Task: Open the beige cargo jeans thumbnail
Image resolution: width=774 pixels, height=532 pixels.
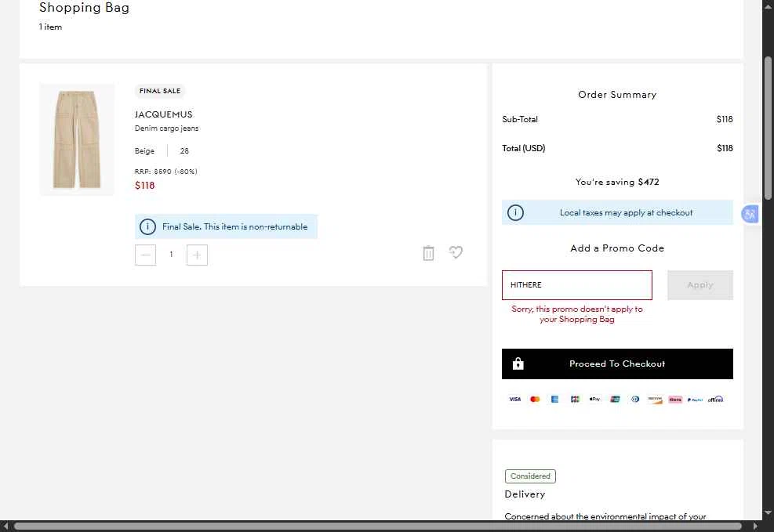Action: pyautogui.click(x=77, y=139)
